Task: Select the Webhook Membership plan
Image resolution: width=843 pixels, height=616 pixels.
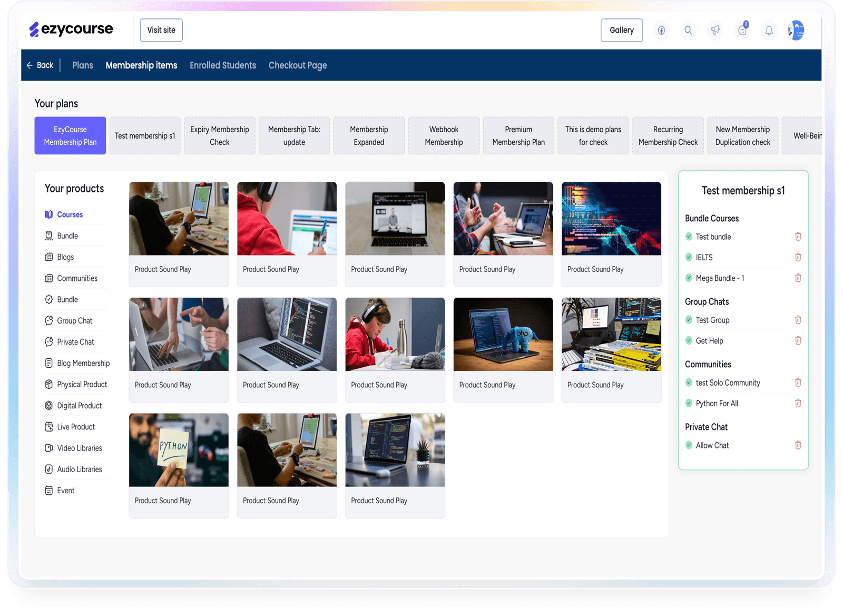Action: tap(444, 135)
